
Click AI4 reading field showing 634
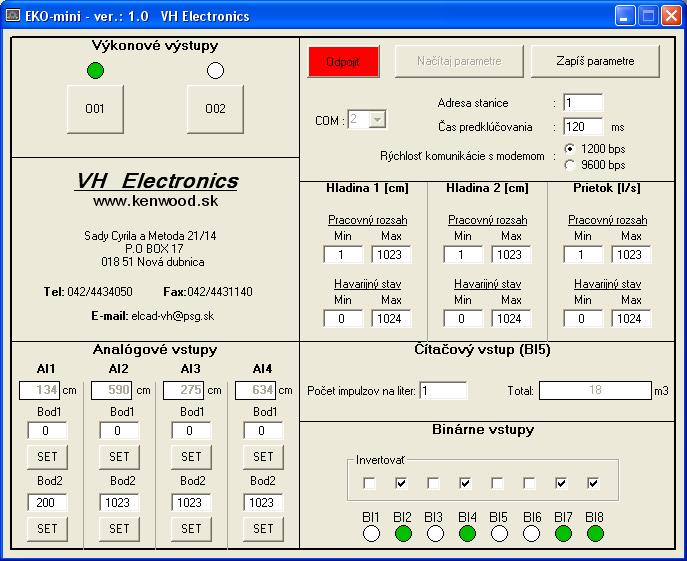(255, 390)
